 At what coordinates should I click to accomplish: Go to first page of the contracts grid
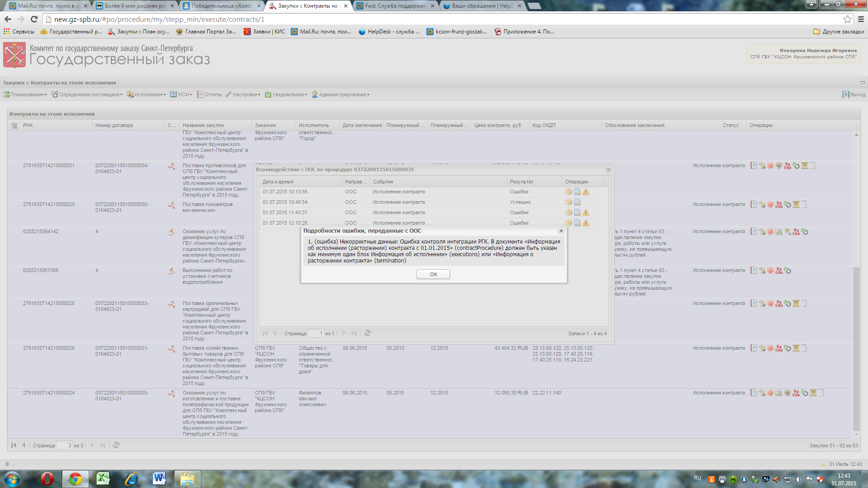14,446
